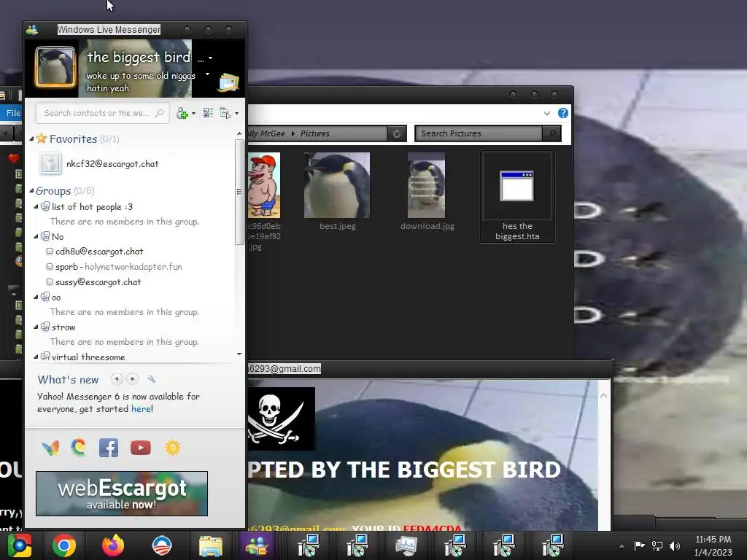Open the performance monitor taskbar icon
The width and height of the screenshot is (747, 560).
[406, 545]
